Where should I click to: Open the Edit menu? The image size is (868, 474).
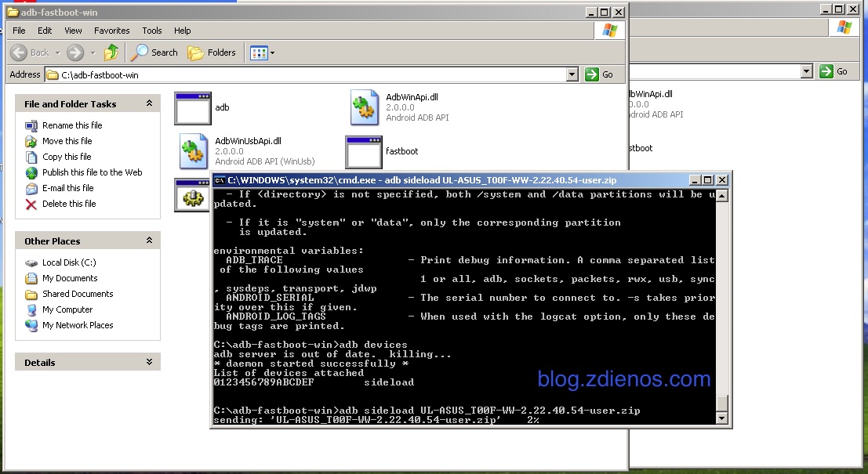[45, 31]
